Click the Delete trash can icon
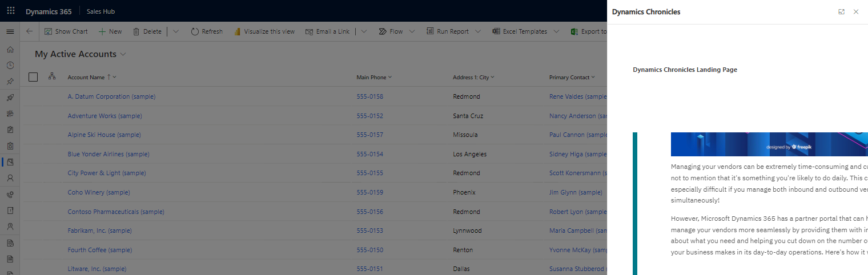This screenshot has width=868, height=275. (x=136, y=31)
